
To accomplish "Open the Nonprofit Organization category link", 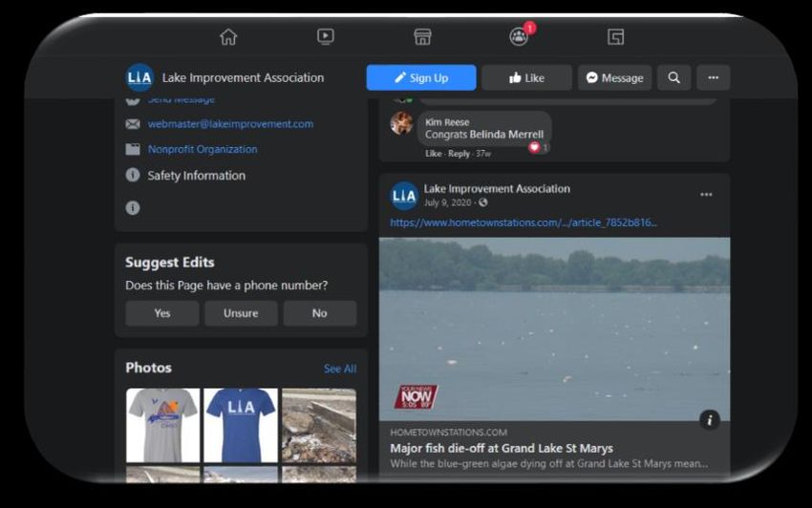I will (203, 149).
